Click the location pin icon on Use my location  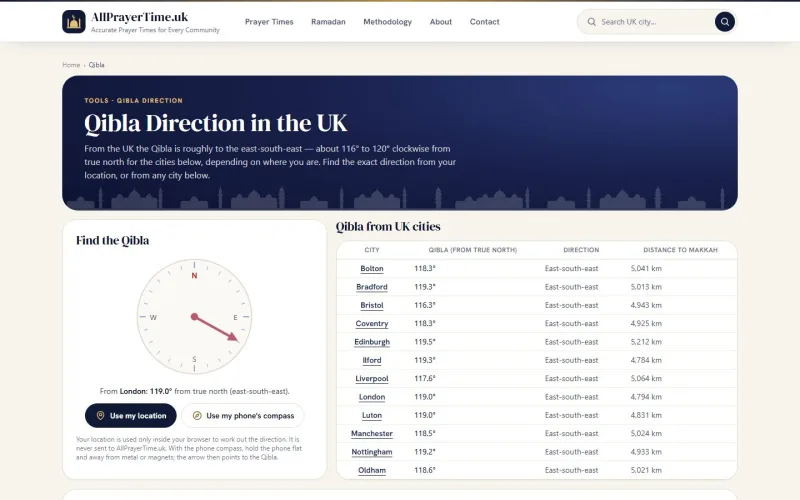(101, 416)
